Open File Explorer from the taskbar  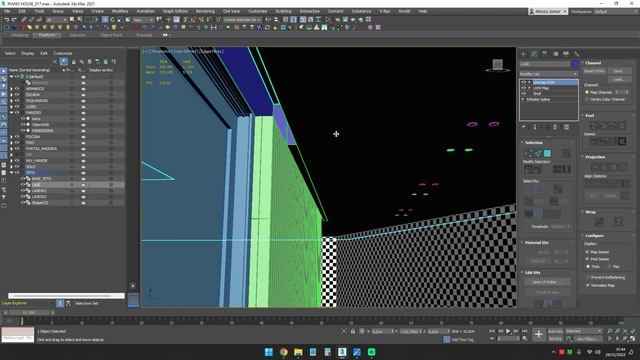tap(298, 352)
